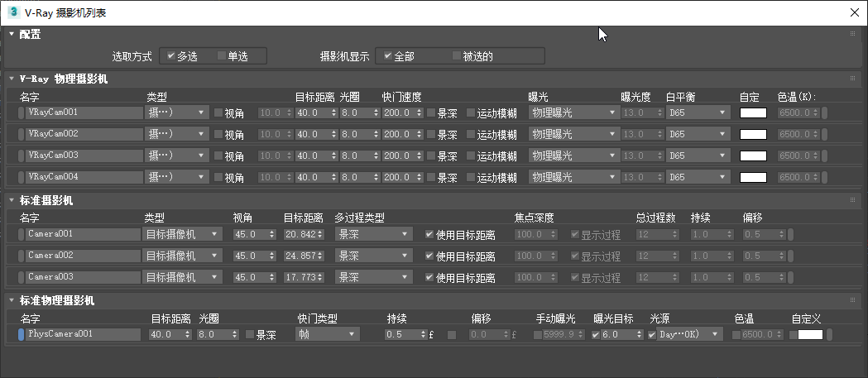Screen dimensions: 868x378
Task: Open PhysCamera001 光源 Day dropdown
Action: point(690,334)
